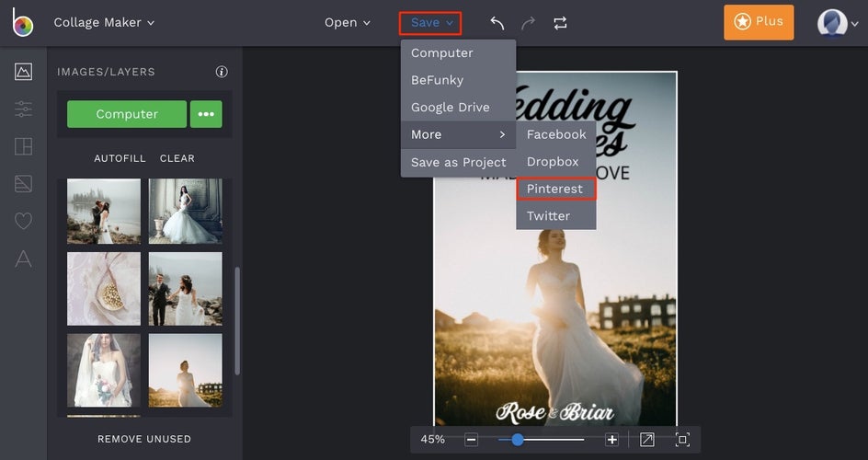The width and height of the screenshot is (868, 460).
Task: Click the Images/Layers info icon
Action: pyautogui.click(x=222, y=72)
